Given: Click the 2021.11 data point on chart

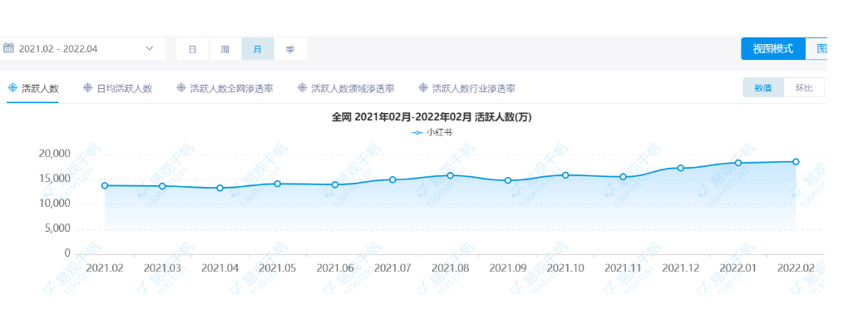Looking at the screenshot, I should pos(623,177).
